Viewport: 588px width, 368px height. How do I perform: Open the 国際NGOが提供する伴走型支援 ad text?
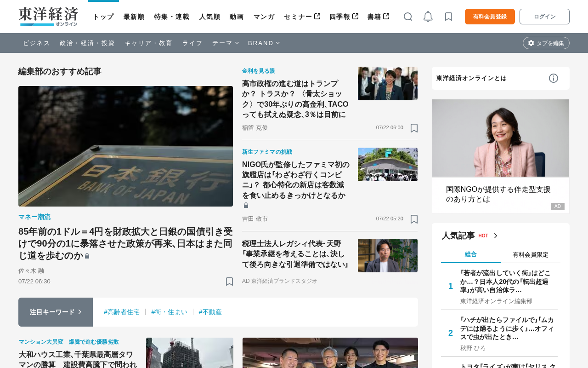coord(498,194)
